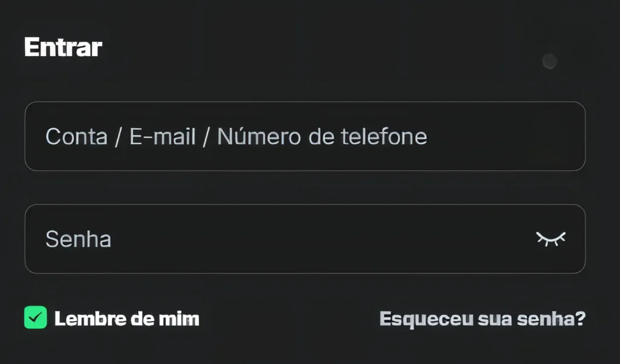620x364 pixels.
Task: Select the Esqueceu sua senha? recovery text
Action: click(483, 319)
